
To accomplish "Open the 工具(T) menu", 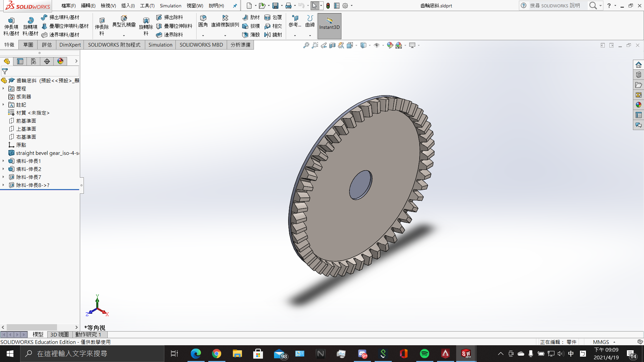I will click(147, 6).
